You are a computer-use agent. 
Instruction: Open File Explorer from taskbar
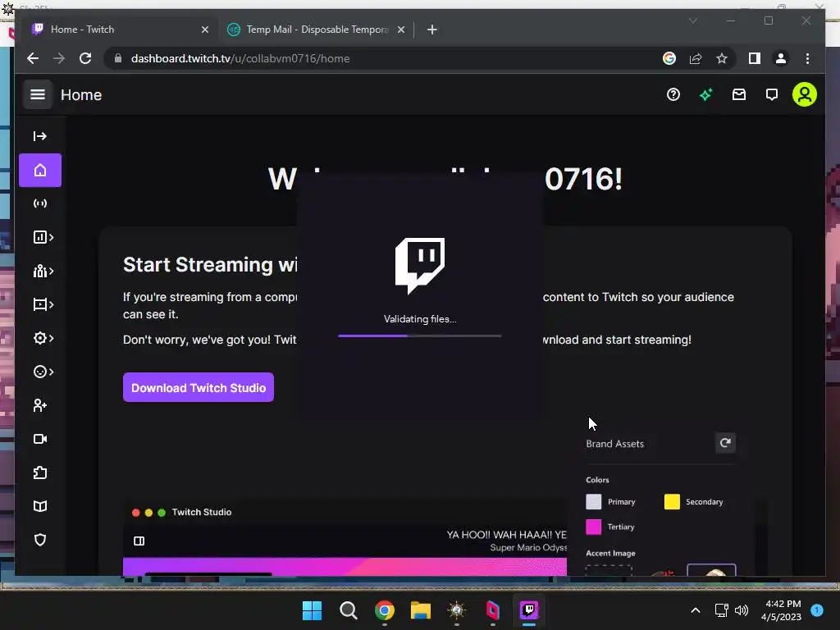click(421, 610)
